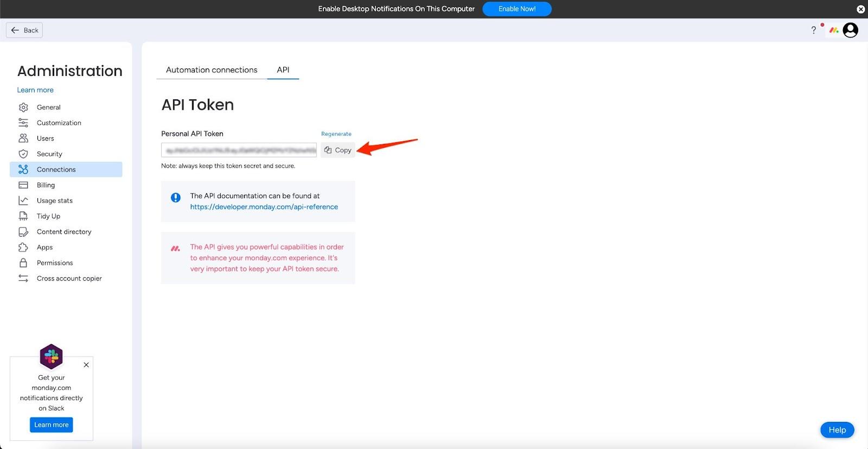Go to the Apps section

pyautogui.click(x=66, y=248)
